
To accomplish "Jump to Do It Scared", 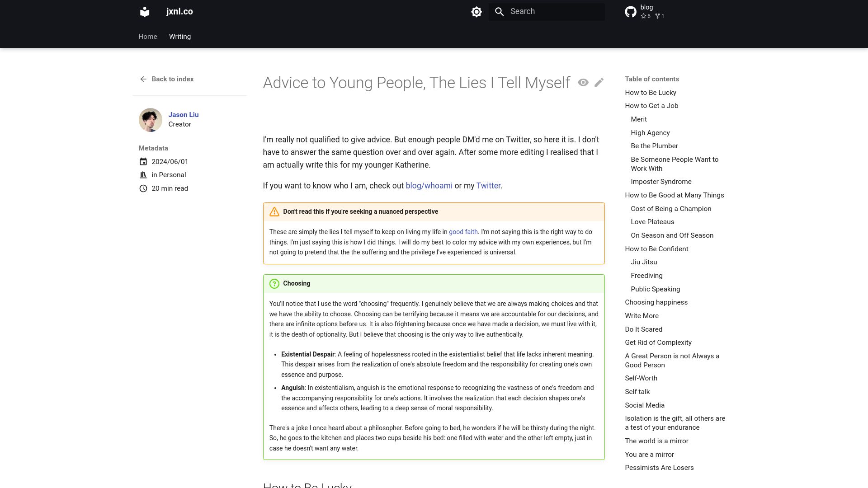I will [x=643, y=329].
